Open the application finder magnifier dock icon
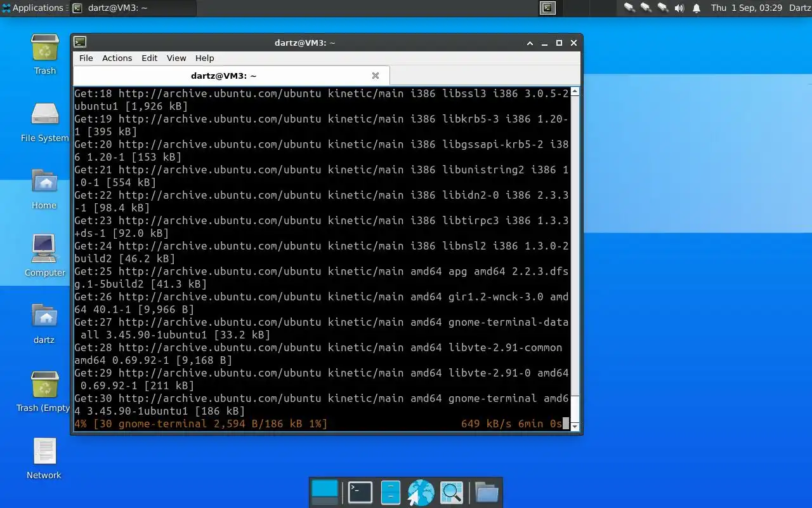 452,492
